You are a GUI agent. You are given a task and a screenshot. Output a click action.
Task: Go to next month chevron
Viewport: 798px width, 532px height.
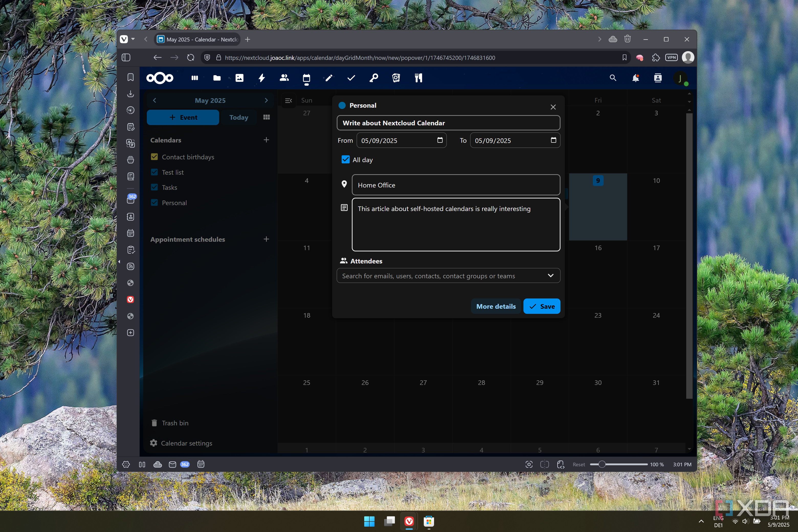266,101
